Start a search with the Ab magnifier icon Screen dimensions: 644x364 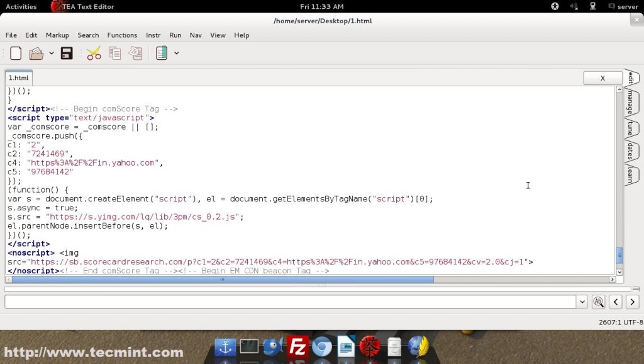(599, 302)
